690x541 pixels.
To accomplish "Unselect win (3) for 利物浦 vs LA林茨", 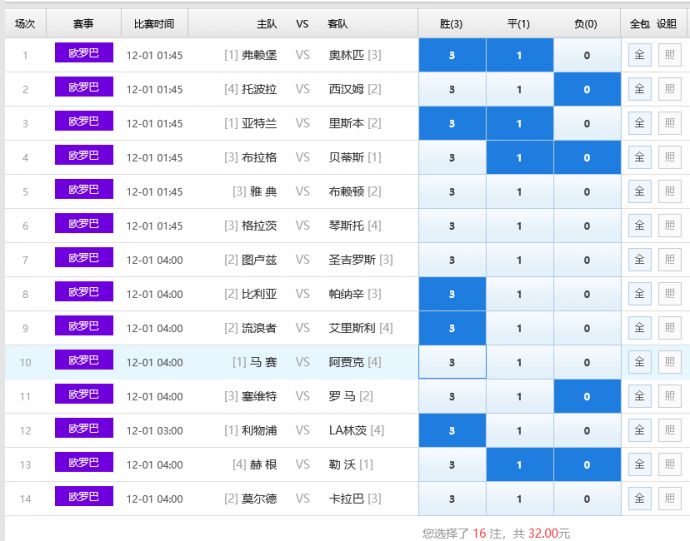I will (452, 431).
